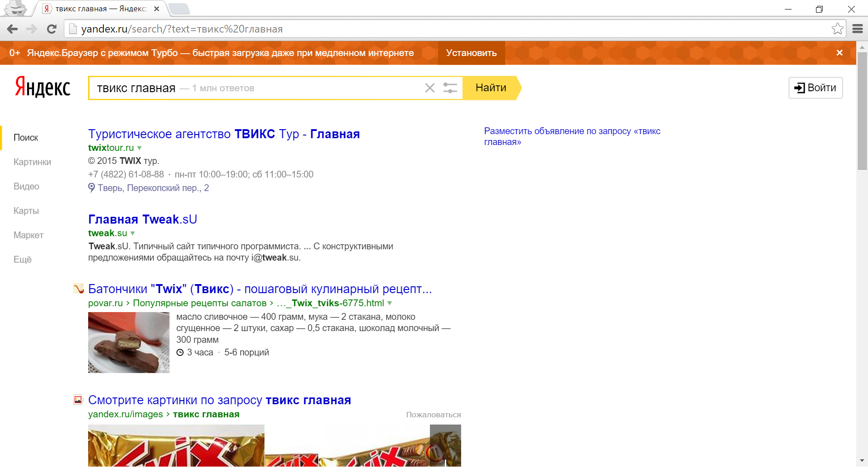Expand dropdown arrow after Twix_tviks-6775.html
868x467 pixels.
(390, 303)
